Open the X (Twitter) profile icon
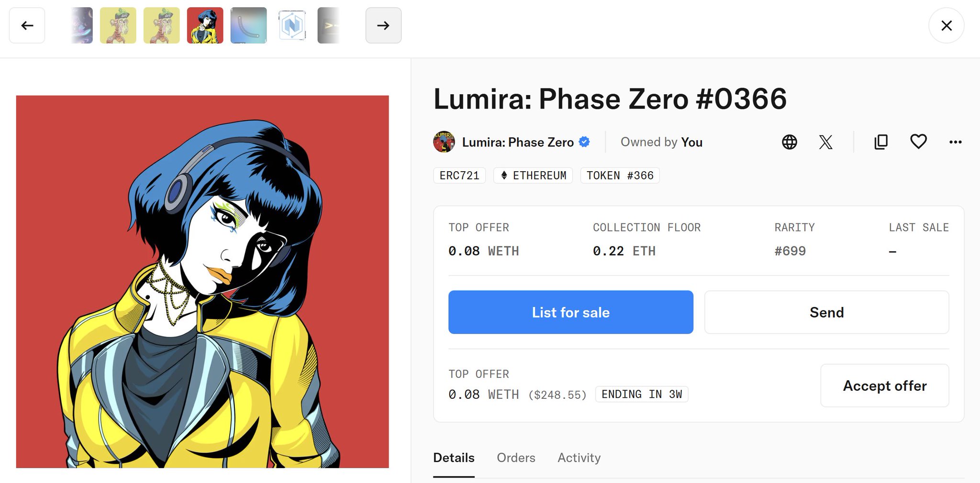980x483 pixels. coord(825,142)
